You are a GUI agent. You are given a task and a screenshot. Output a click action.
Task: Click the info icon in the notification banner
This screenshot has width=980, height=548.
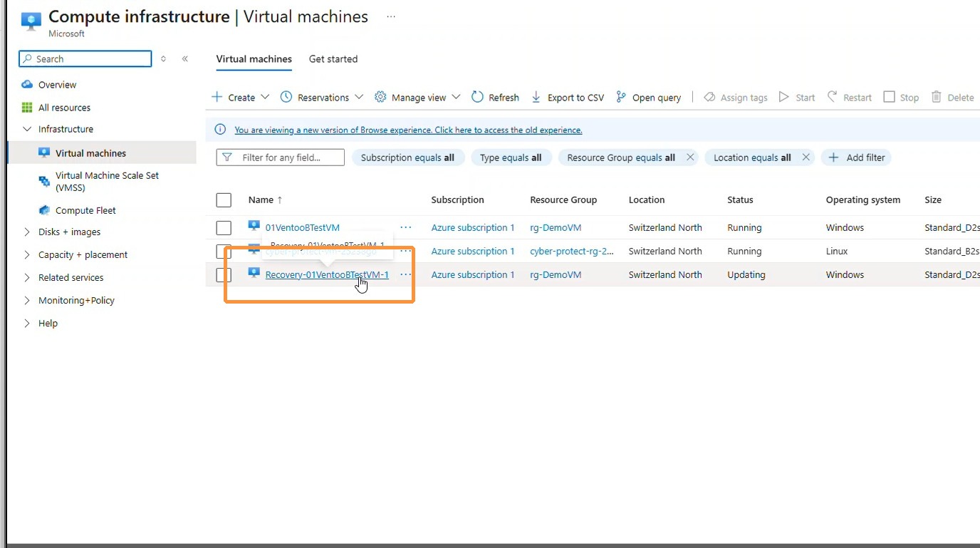[x=220, y=130]
